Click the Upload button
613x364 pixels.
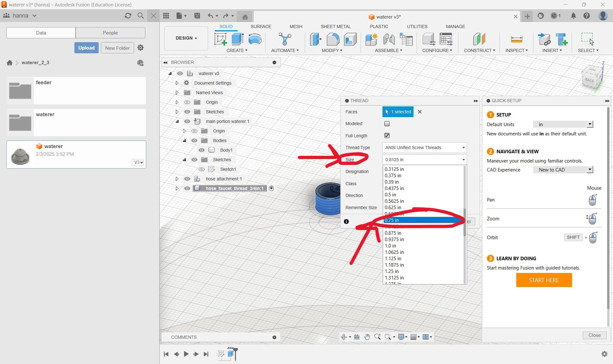tap(86, 48)
